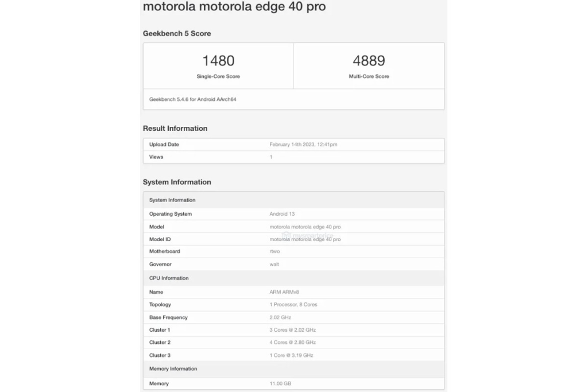Click the Android 13 operating system value
Viewport: 588px width, 392px height.
(x=282, y=214)
